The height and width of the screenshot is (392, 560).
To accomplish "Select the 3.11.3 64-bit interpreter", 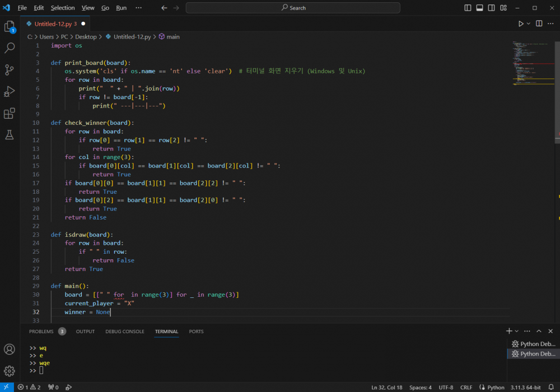I will tap(525, 388).
